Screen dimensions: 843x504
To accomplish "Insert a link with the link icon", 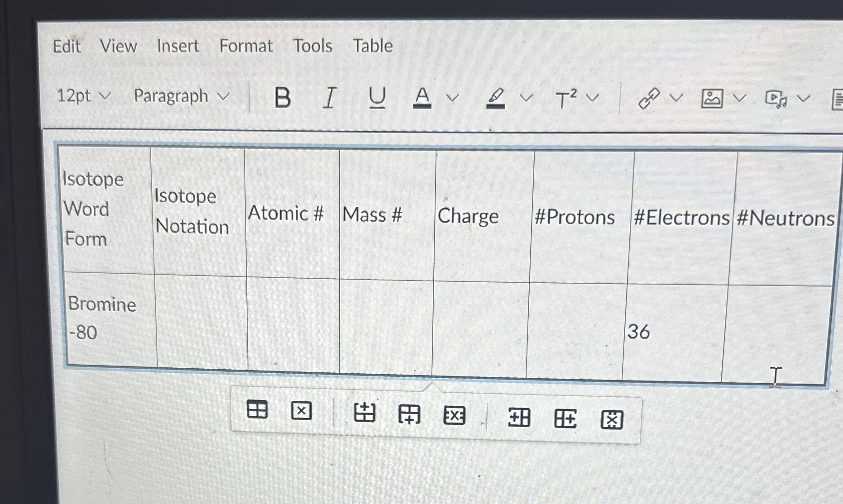I will [x=648, y=99].
